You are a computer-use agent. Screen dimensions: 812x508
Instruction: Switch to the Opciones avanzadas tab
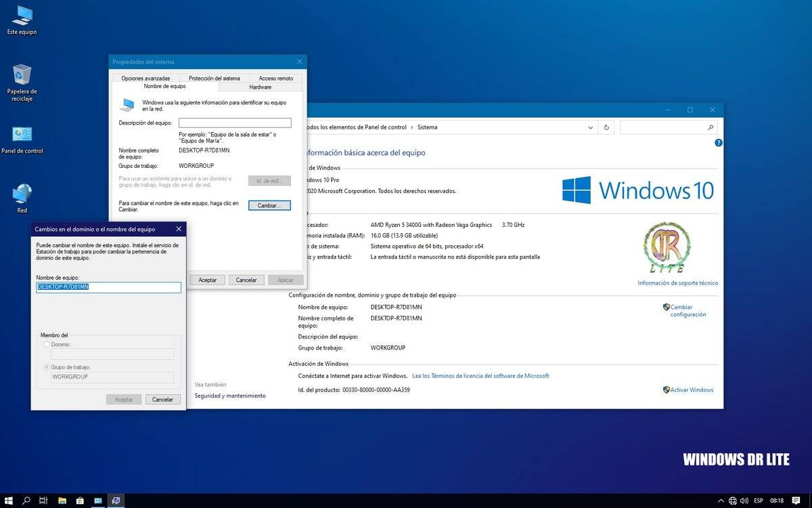point(145,79)
